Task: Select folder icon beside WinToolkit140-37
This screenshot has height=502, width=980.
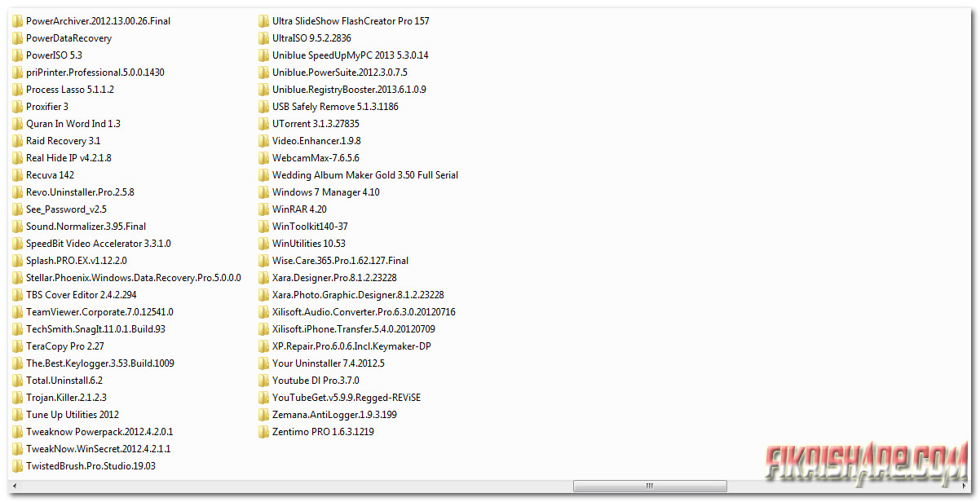Action: coord(264,227)
